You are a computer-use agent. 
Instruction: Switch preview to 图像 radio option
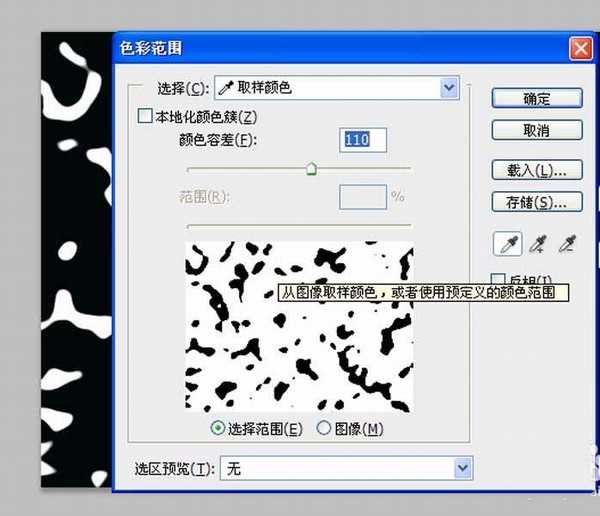[x=323, y=429]
